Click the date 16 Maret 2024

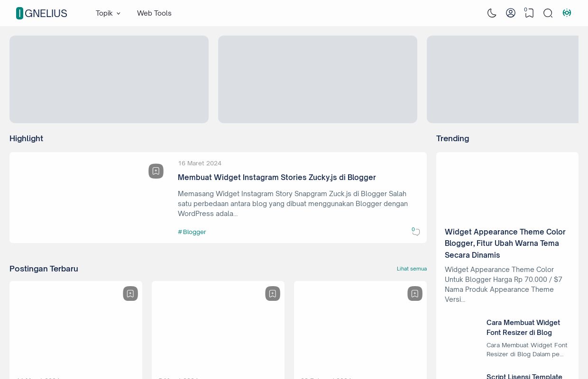tap(200, 163)
